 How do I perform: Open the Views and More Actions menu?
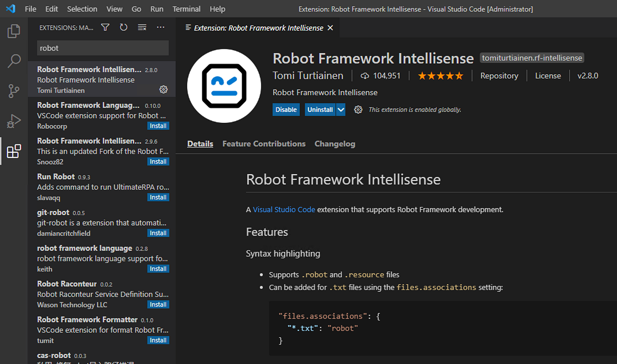point(160,27)
